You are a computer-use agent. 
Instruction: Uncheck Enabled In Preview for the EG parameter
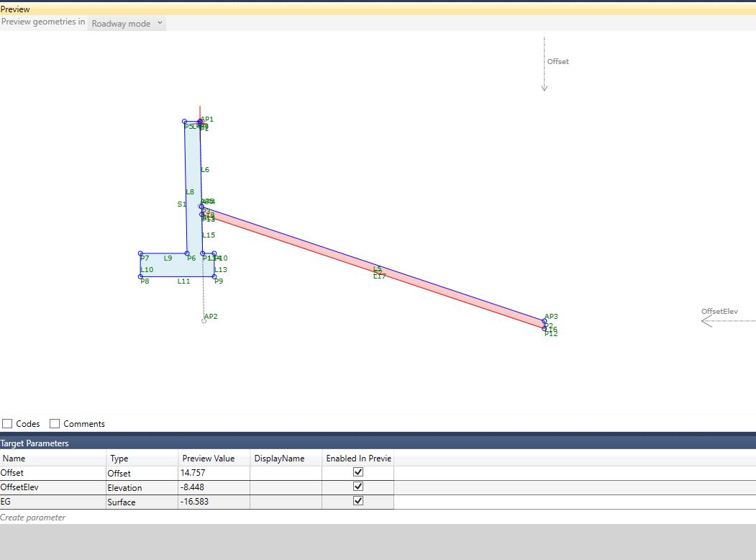[357, 500]
